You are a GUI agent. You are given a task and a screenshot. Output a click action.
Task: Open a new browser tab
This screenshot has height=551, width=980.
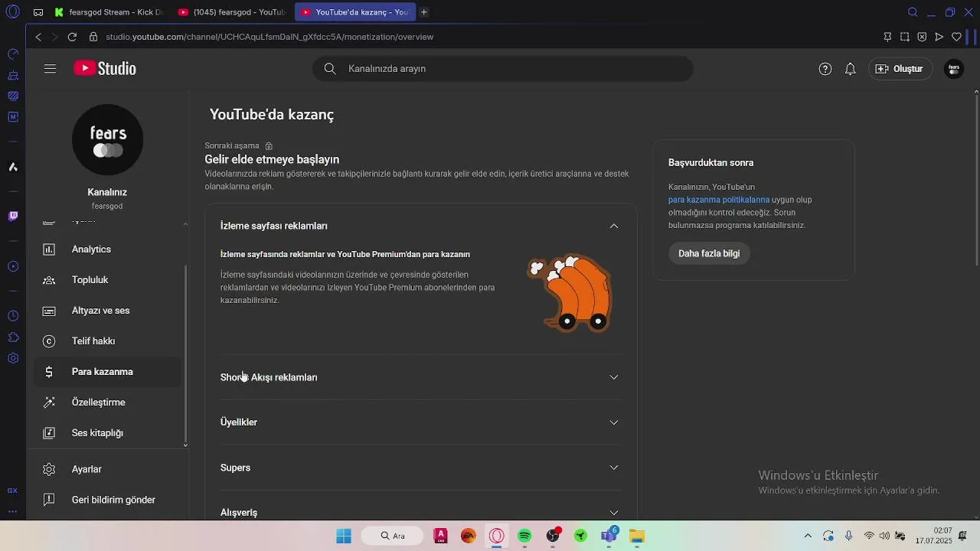click(424, 12)
